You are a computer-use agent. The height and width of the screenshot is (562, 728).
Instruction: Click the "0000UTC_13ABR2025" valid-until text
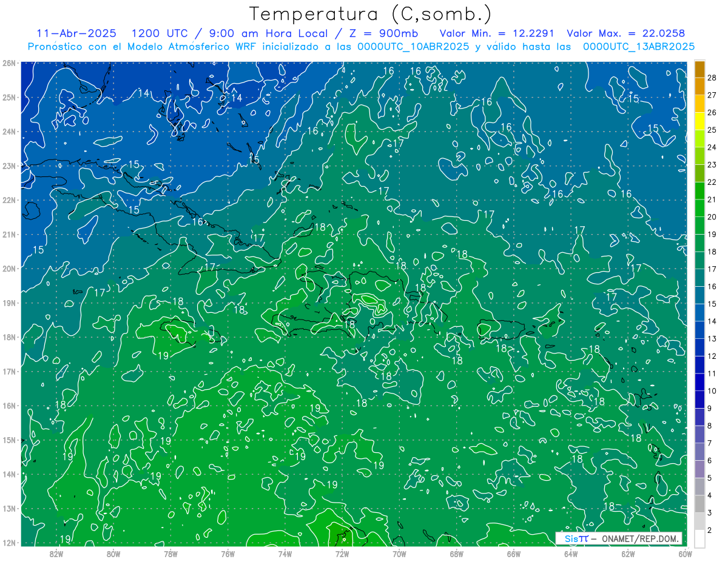tap(639, 47)
